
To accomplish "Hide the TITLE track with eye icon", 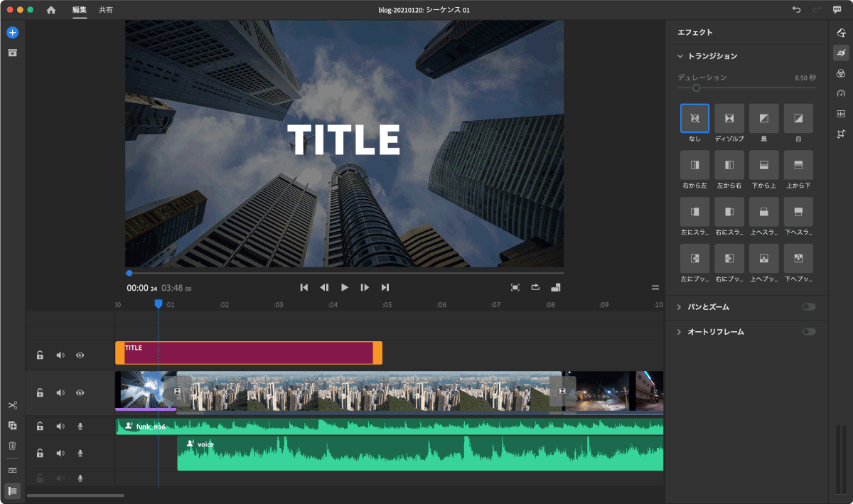I will 80,355.
